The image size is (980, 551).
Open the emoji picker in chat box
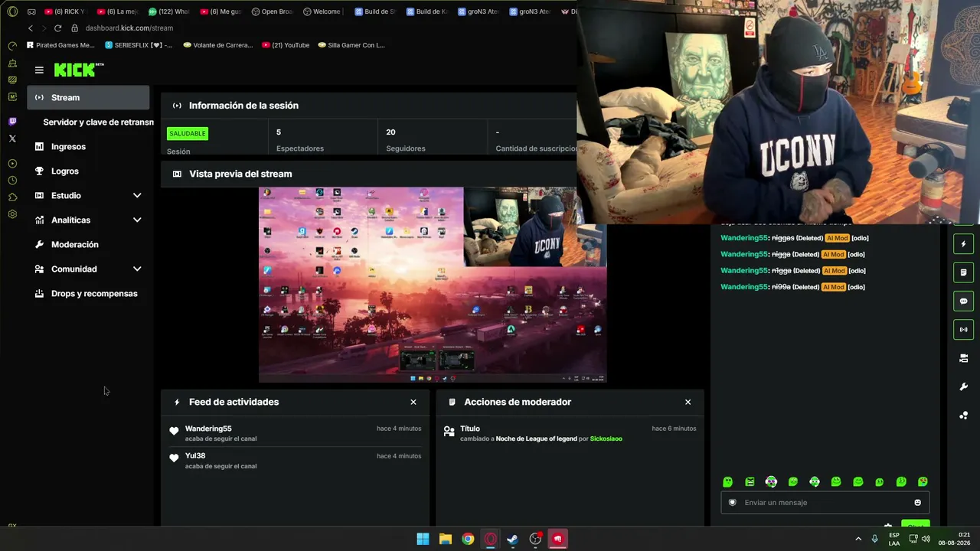tap(917, 503)
